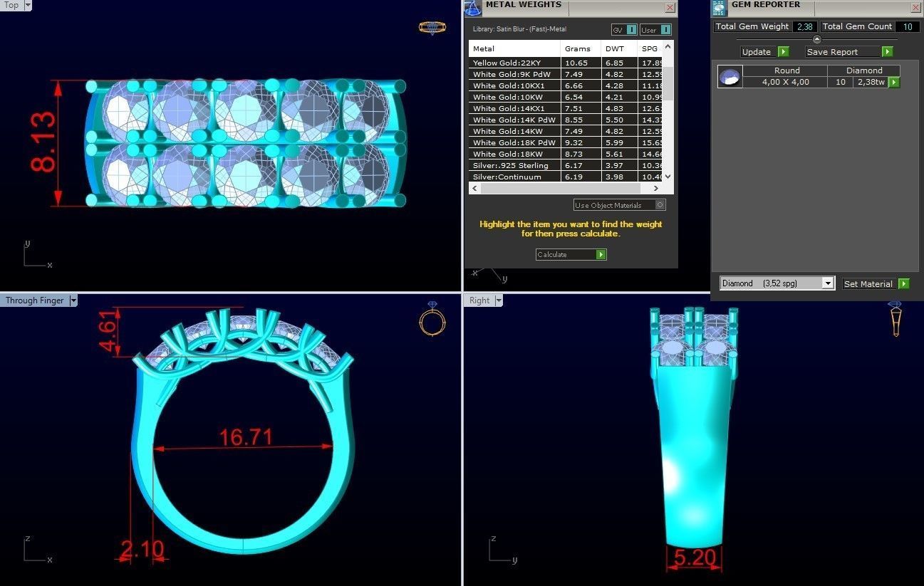
Task: Click green arrow on Calculate button
Action: click(x=601, y=254)
